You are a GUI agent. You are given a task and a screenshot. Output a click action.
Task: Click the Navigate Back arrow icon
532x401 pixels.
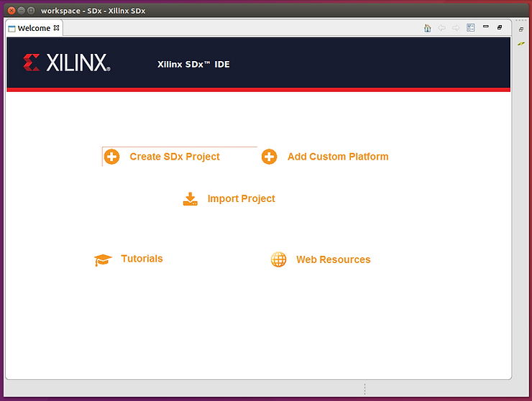click(x=441, y=28)
